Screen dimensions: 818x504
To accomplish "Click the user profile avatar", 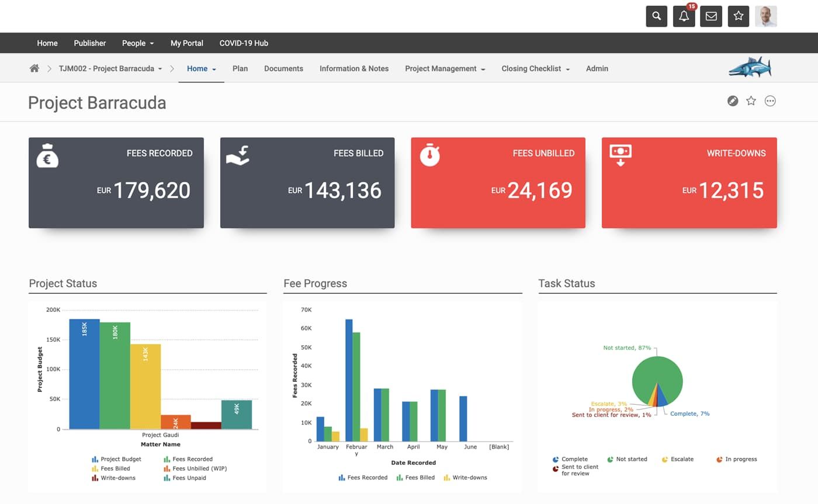I will 765,16.
